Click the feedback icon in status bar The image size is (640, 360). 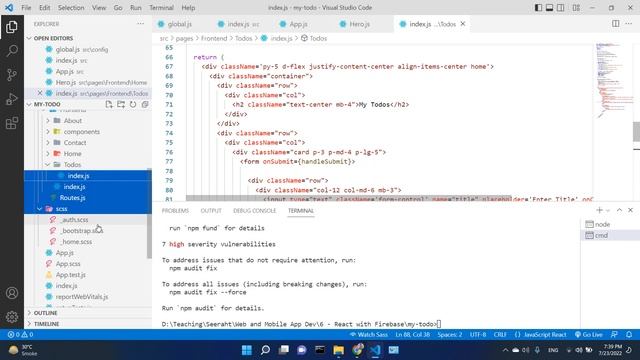tap(614, 334)
